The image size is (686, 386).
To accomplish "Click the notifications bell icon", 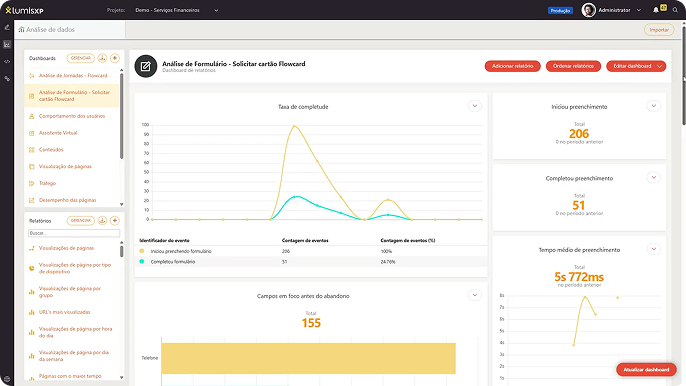I will click(x=656, y=10).
